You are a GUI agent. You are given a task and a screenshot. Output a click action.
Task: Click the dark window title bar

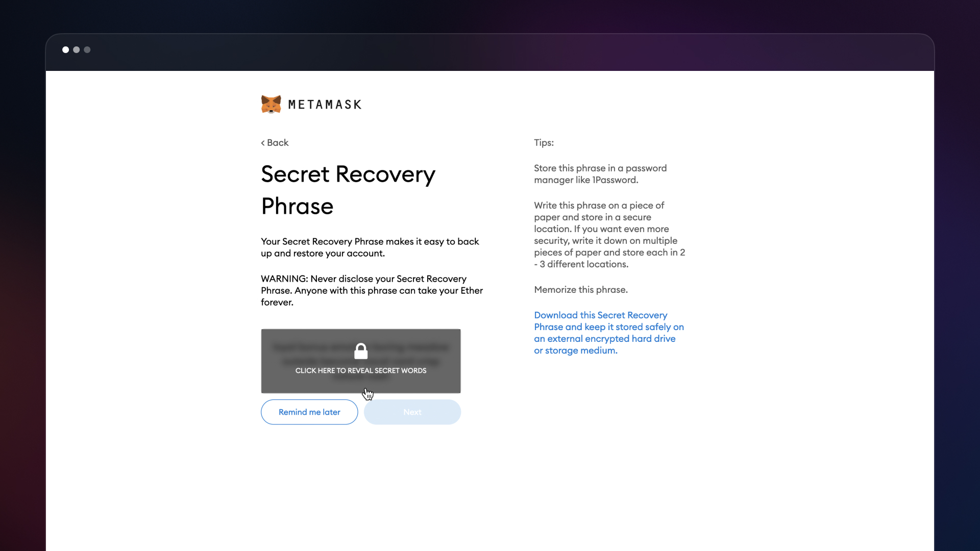(x=490, y=52)
